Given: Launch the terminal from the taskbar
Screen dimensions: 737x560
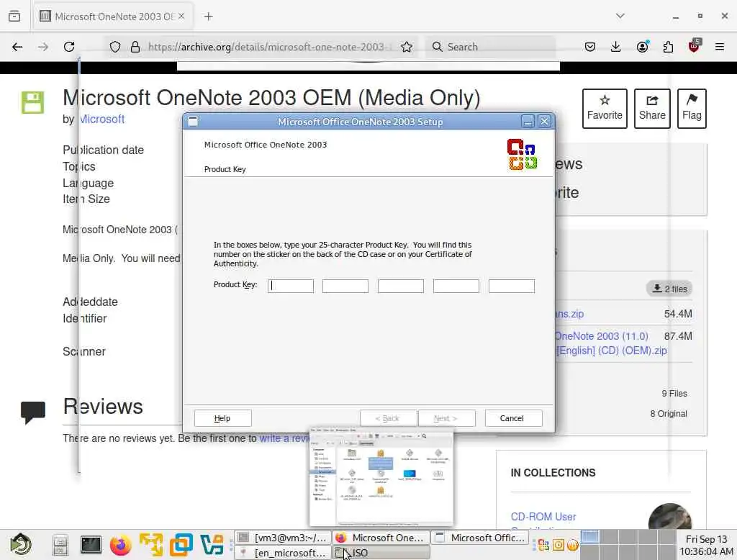Looking at the screenshot, I should coord(91,545).
